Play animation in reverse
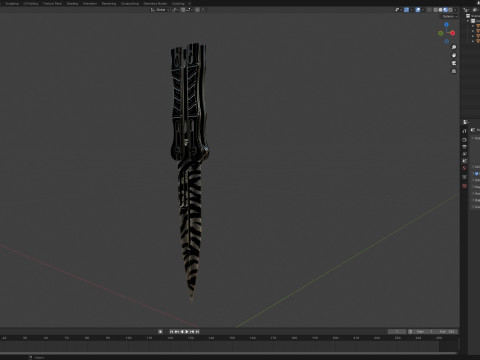 pos(182,332)
